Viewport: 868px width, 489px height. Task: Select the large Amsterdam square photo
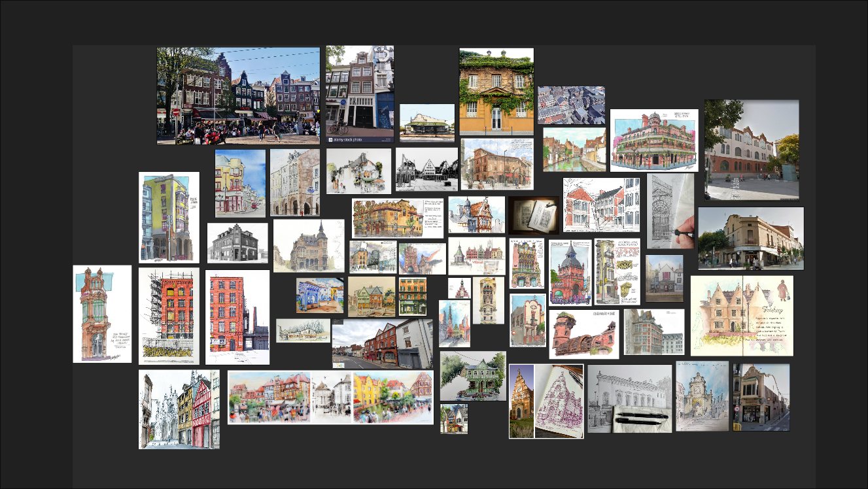[x=238, y=95]
